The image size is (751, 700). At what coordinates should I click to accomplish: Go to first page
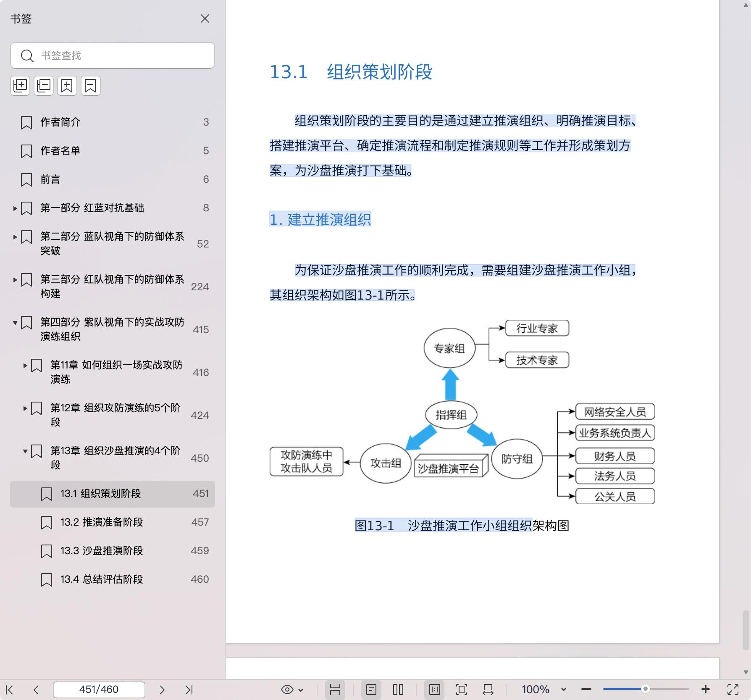click(x=10, y=689)
